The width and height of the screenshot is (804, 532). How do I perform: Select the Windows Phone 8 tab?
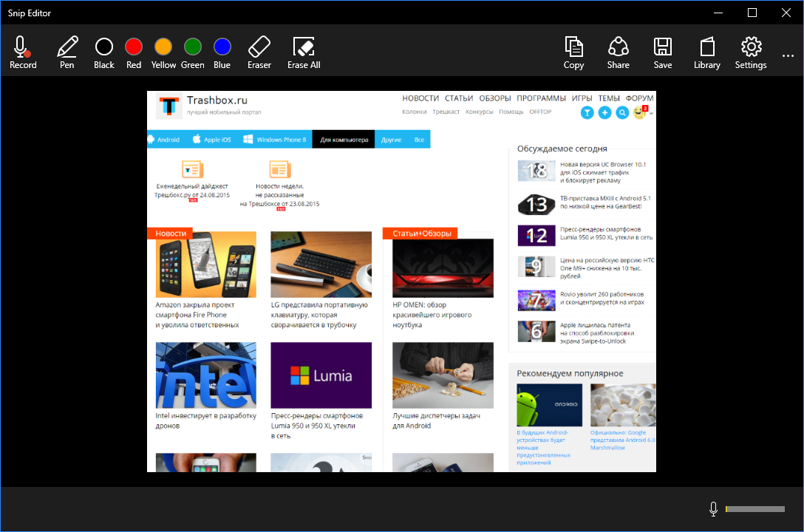275,140
